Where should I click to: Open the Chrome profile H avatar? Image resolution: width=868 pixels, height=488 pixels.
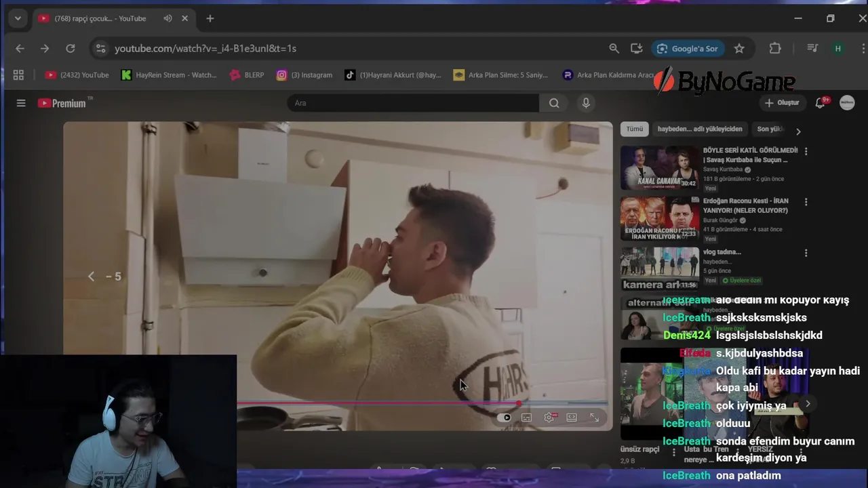(837, 48)
